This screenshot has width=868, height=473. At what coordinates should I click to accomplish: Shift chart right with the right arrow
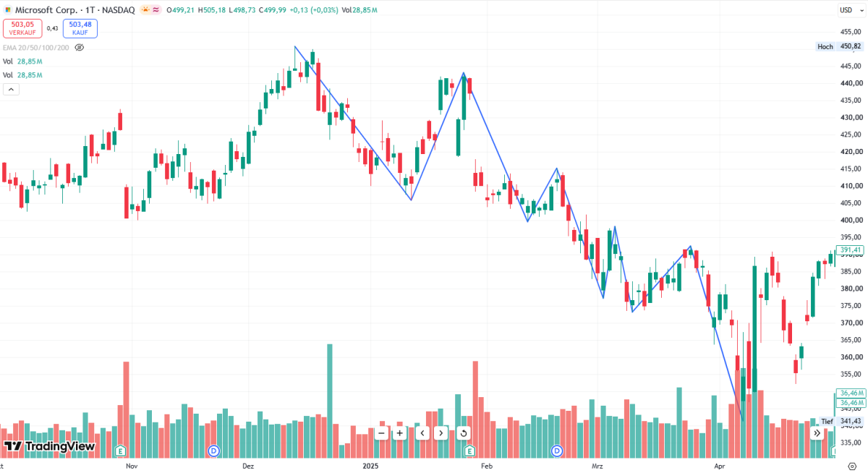click(x=440, y=433)
